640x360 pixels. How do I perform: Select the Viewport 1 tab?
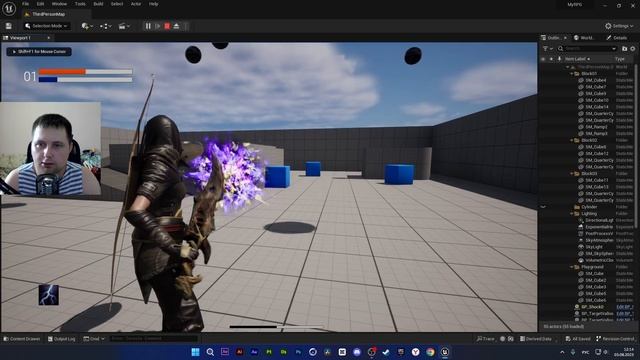20,38
